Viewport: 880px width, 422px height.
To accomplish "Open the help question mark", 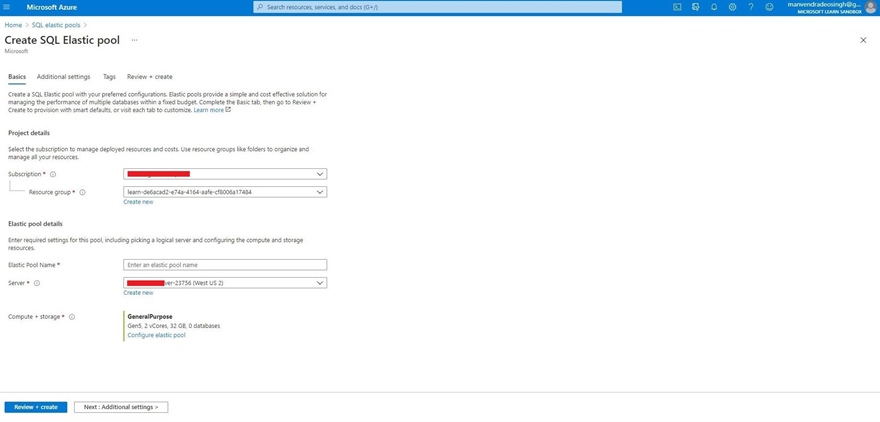I will [x=751, y=7].
